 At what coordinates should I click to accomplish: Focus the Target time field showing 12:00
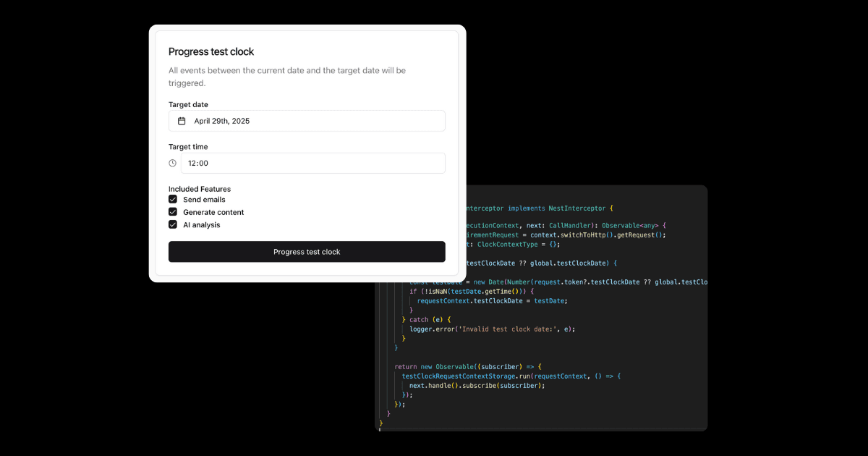[x=312, y=163]
